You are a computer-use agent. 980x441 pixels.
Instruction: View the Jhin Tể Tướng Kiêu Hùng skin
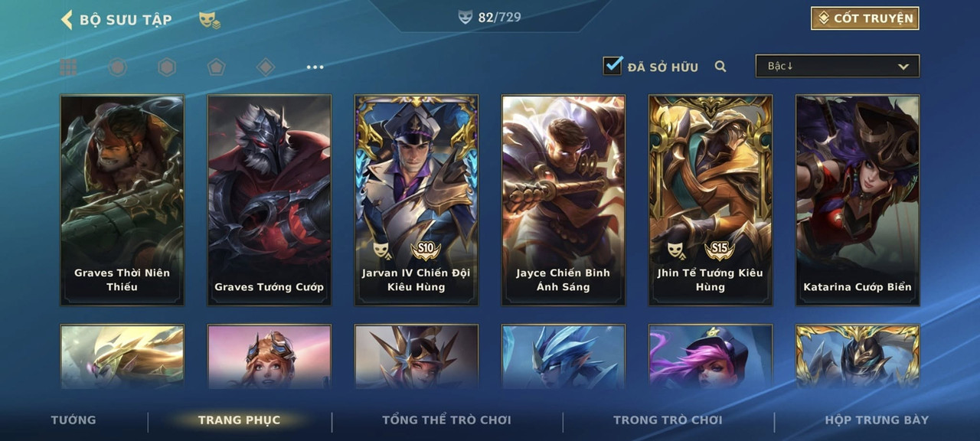(710, 200)
